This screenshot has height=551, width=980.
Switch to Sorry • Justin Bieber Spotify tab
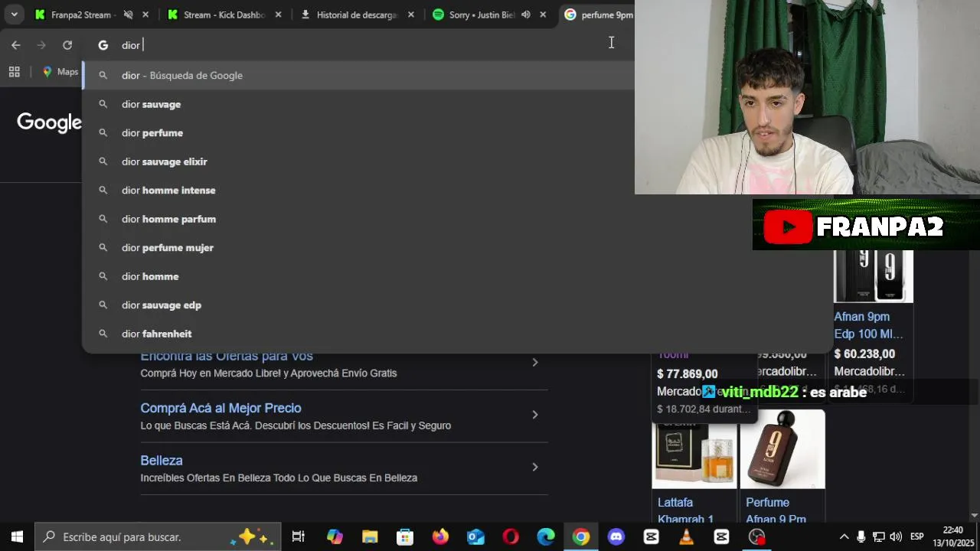[x=473, y=15]
